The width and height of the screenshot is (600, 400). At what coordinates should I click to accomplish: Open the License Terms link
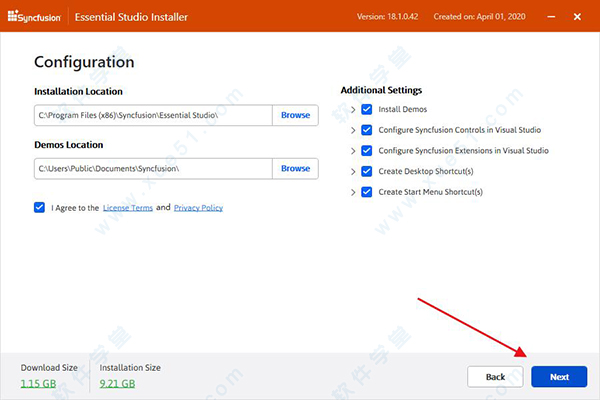(x=128, y=208)
